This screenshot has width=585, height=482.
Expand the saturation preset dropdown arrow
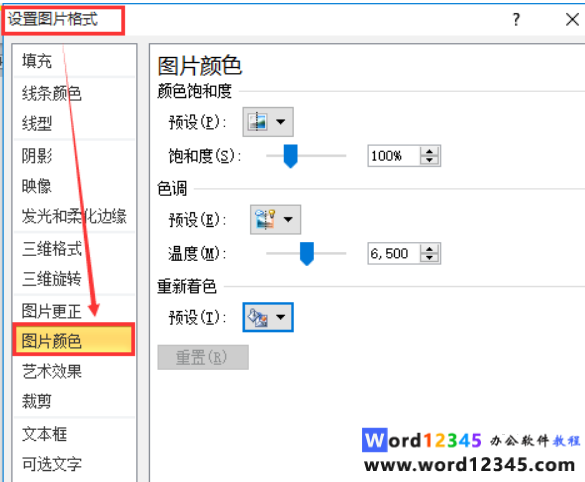pyautogui.click(x=281, y=122)
